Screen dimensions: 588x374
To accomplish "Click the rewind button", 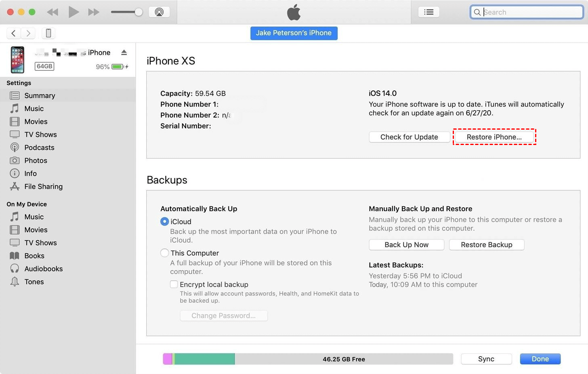I will [x=52, y=12].
